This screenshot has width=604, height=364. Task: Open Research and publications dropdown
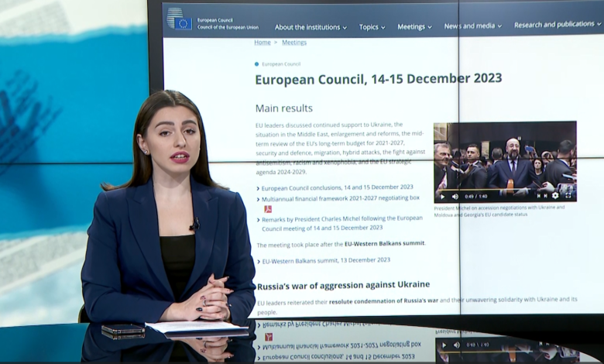pyautogui.click(x=558, y=24)
